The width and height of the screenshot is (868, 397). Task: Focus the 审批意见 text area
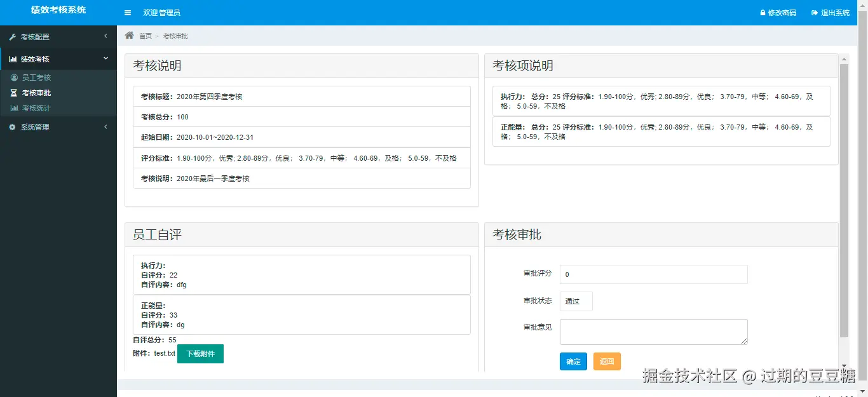(x=653, y=332)
